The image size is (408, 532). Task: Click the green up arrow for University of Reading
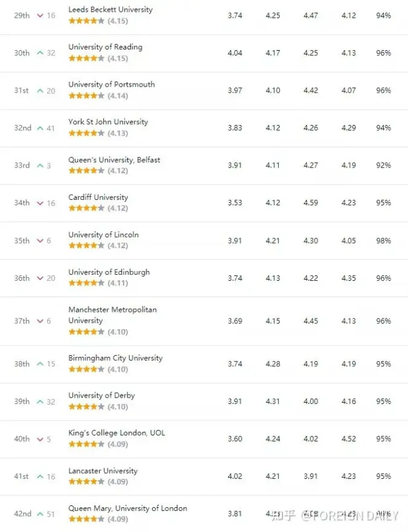click(x=40, y=53)
